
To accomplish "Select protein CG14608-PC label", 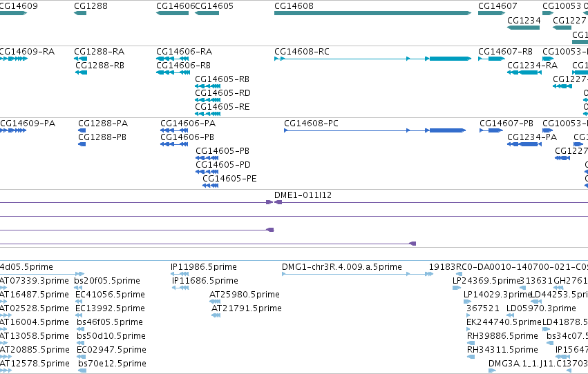I will click(311, 124).
